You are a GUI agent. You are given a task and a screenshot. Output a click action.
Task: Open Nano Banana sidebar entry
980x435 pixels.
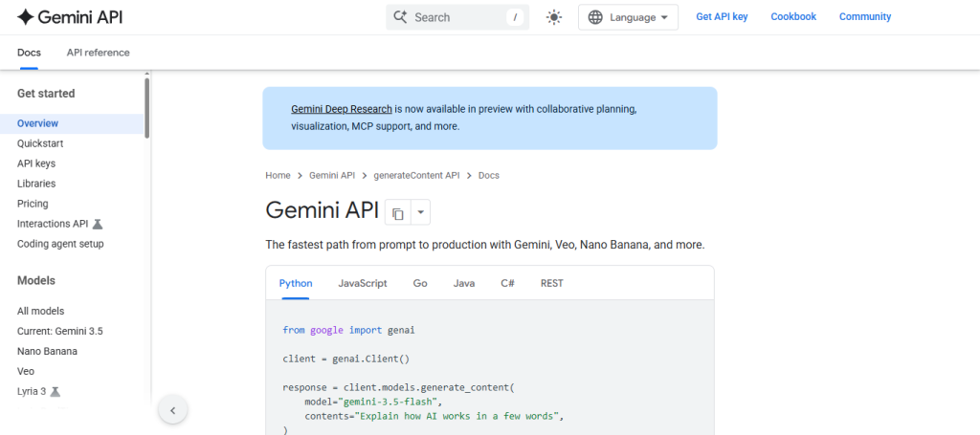click(48, 351)
